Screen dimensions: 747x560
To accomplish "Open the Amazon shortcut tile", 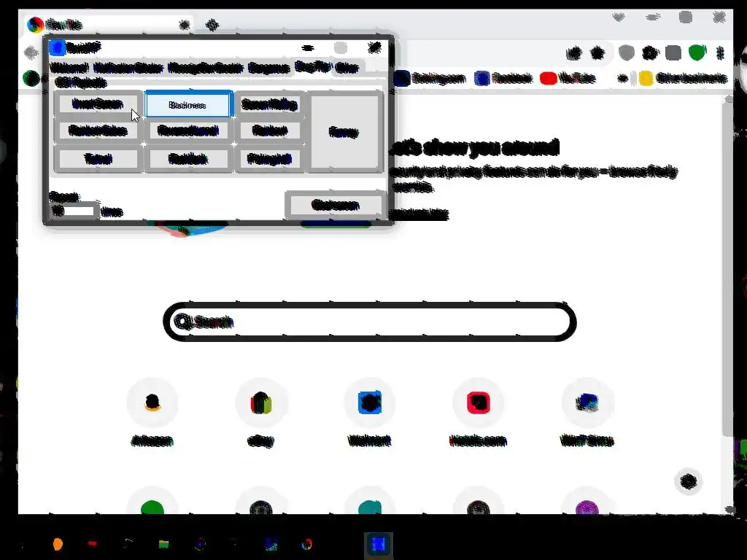I will 152,413.
